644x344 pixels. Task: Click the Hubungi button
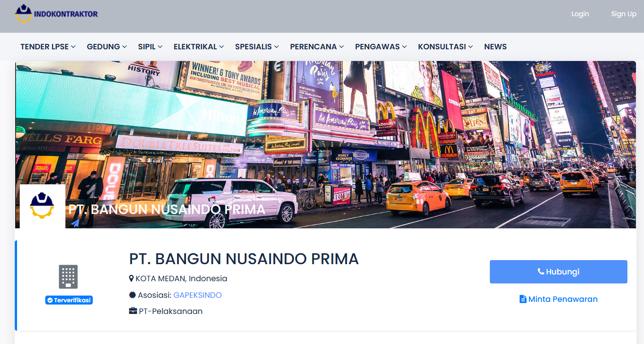pos(558,272)
